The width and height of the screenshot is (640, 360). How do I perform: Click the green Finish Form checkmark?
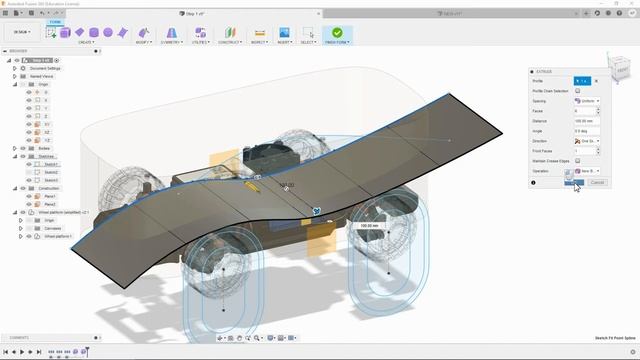337,32
